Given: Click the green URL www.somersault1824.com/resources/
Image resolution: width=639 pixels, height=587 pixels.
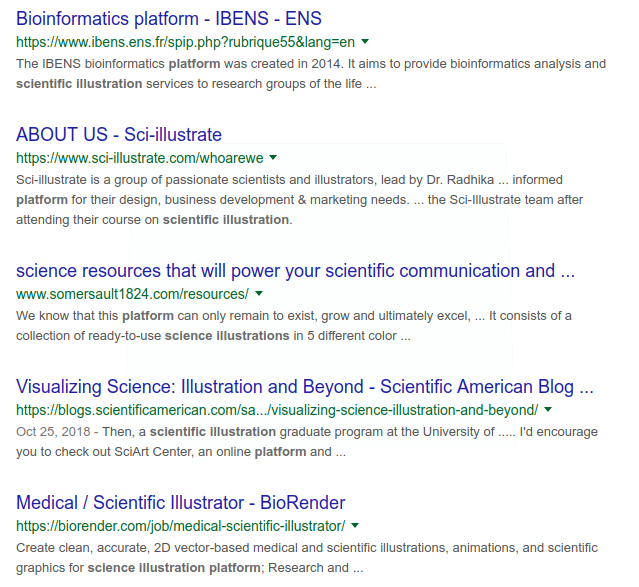Looking at the screenshot, I should (132, 294).
